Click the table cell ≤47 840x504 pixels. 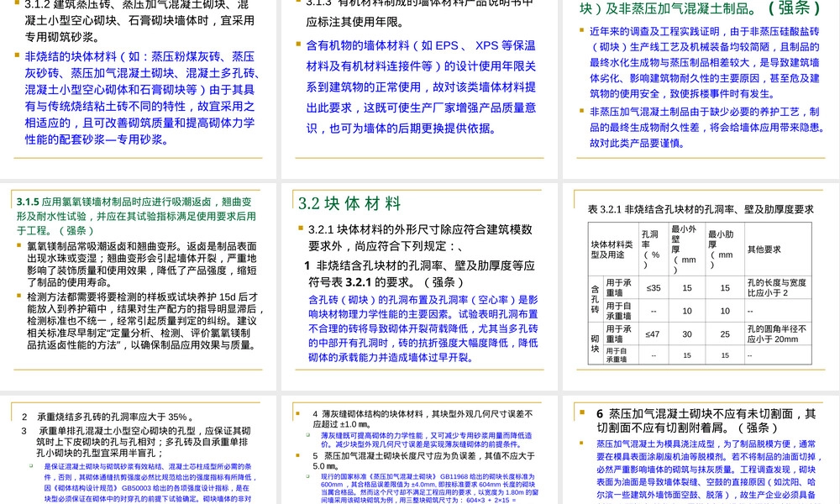click(x=652, y=334)
